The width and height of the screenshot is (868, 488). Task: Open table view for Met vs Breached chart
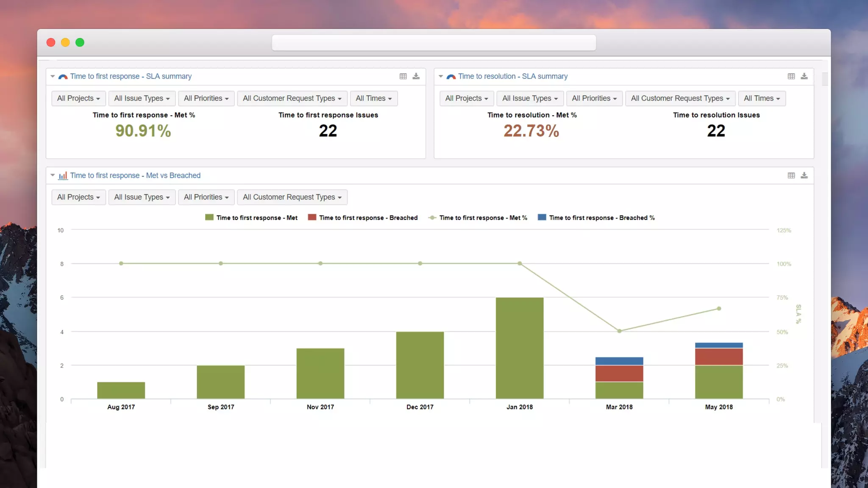tap(791, 175)
